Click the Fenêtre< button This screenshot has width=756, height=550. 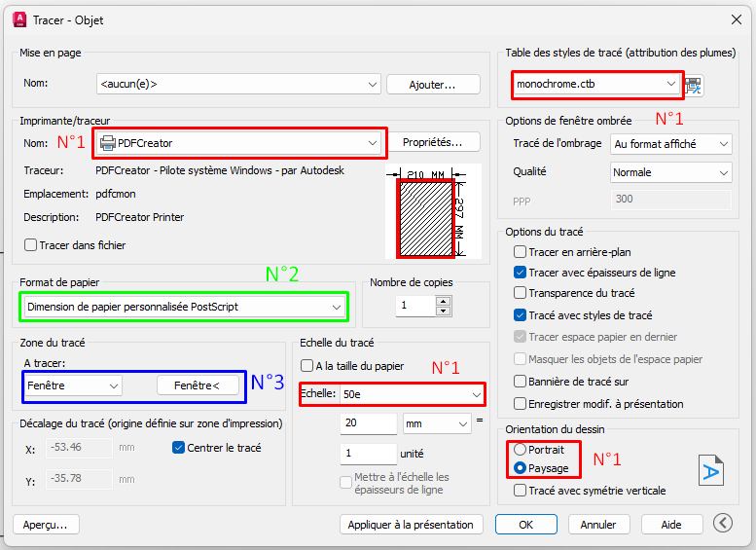(198, 385)
